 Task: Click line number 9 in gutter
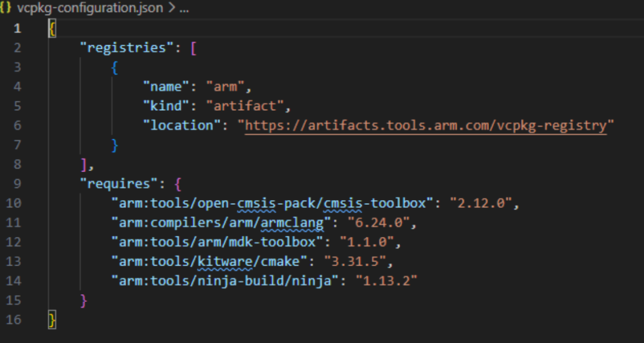click(17, 183)
